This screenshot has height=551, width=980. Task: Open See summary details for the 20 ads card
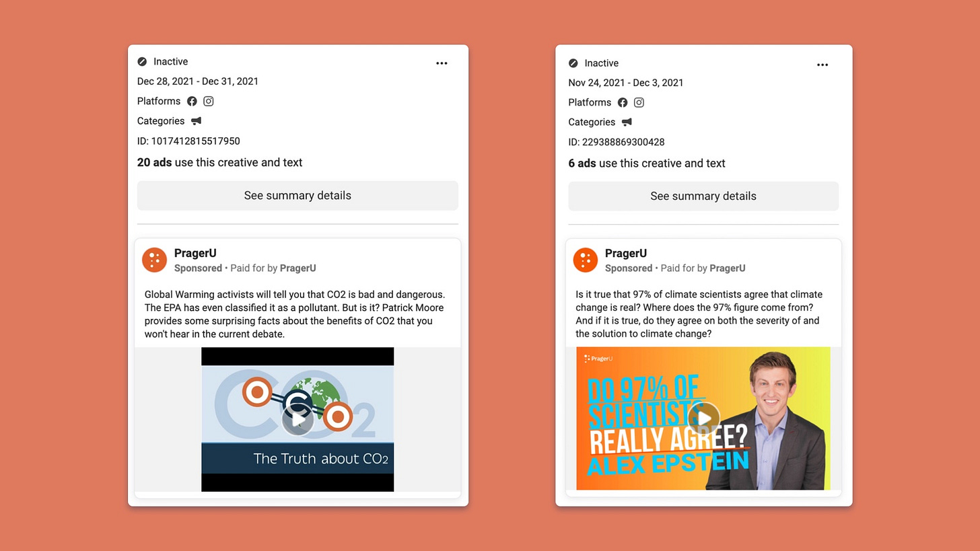pyautogui.click(x=297, y=196)
